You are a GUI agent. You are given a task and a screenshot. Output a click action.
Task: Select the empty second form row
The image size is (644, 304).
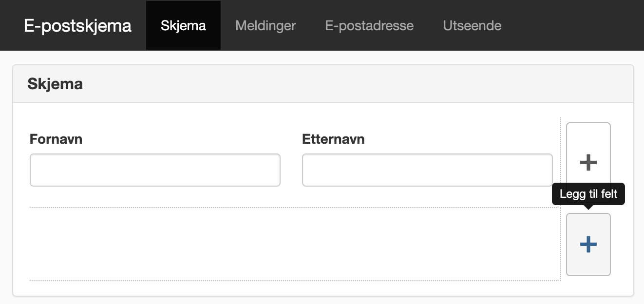pyautogui.click(x=295, y=244)
